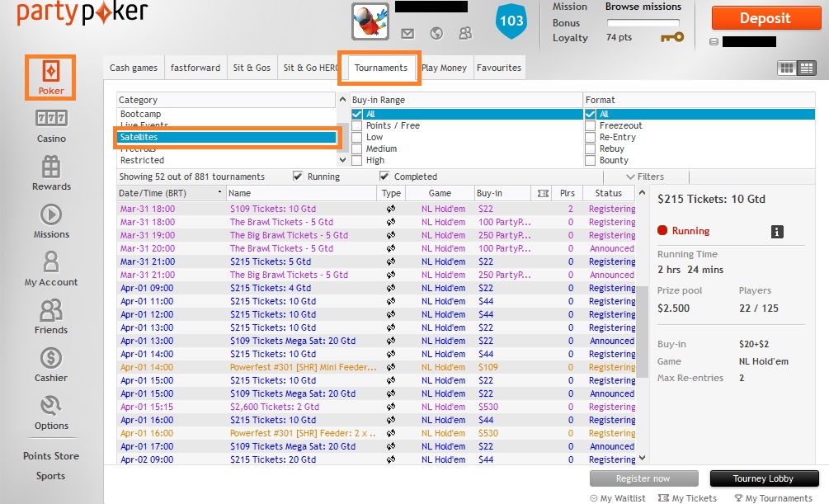829x504 pixels.
Task: Open the Play Money tab
Action: point(444,68)
